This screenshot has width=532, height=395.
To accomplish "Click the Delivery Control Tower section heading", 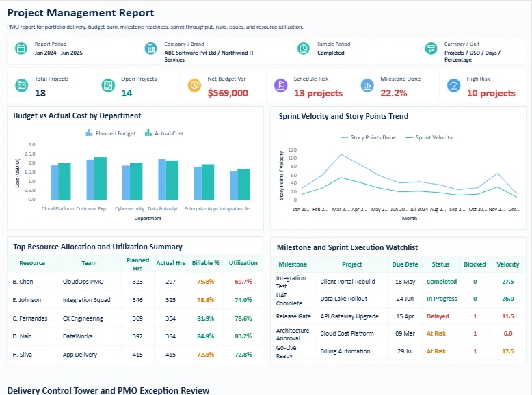I will tap(108, 391).
